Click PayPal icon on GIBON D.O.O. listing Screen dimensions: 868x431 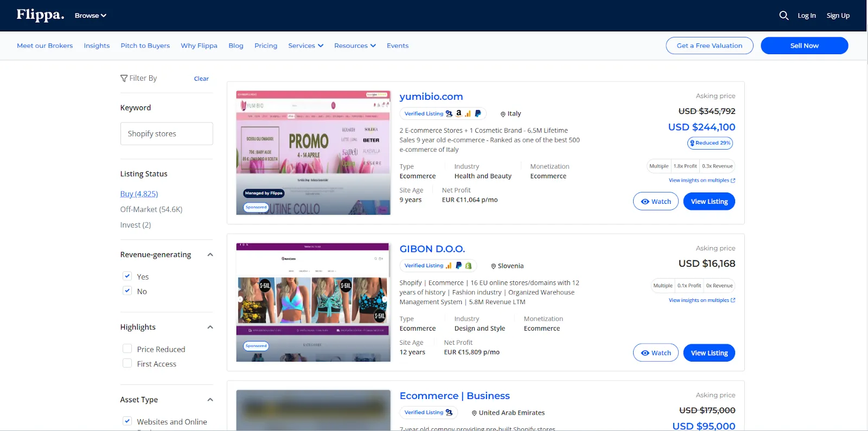click(458, 266)
